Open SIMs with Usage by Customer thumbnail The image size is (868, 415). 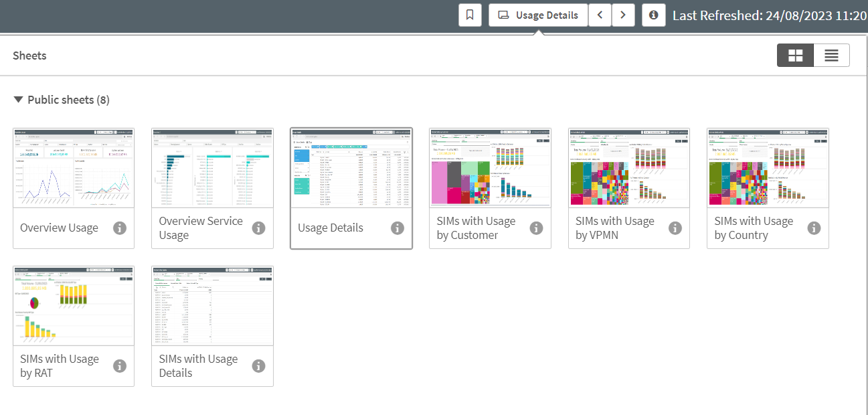(490, 167)
